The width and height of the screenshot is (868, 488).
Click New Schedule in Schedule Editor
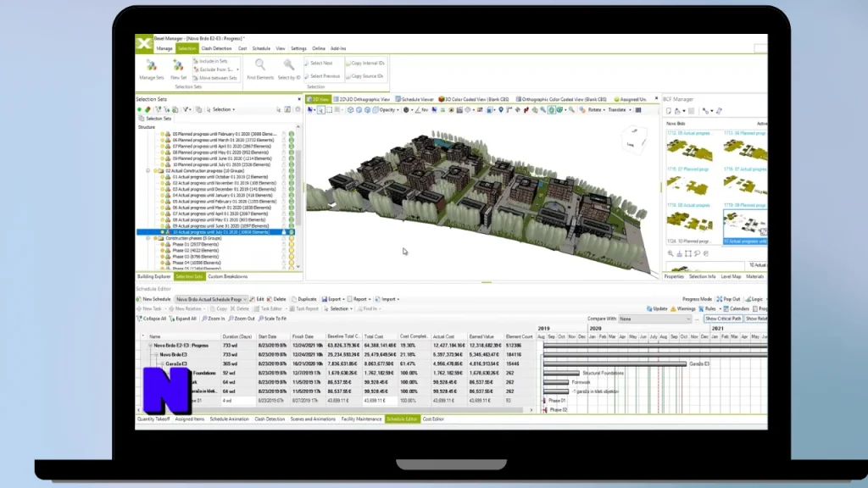pyautogui.click(x=154, y=299)
